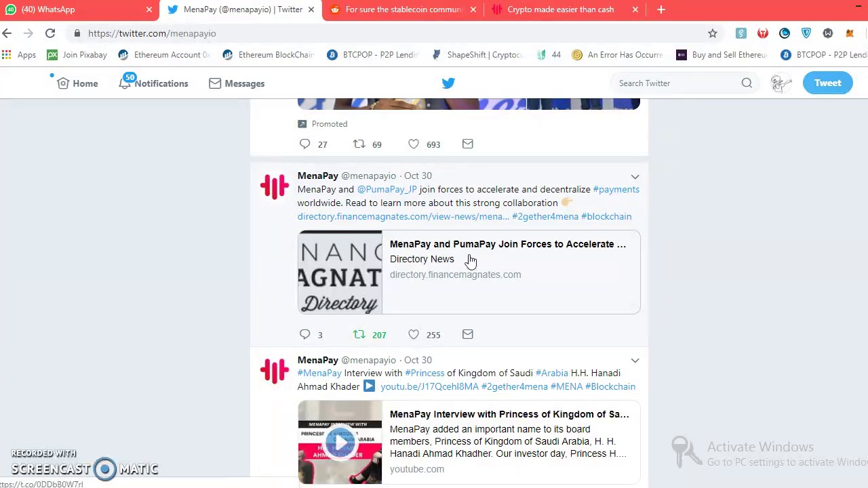868x488 pixels.
Task: Open the MenaPay name on Oct 30 PumaPay tweet
Action: [x=317, y=176]
